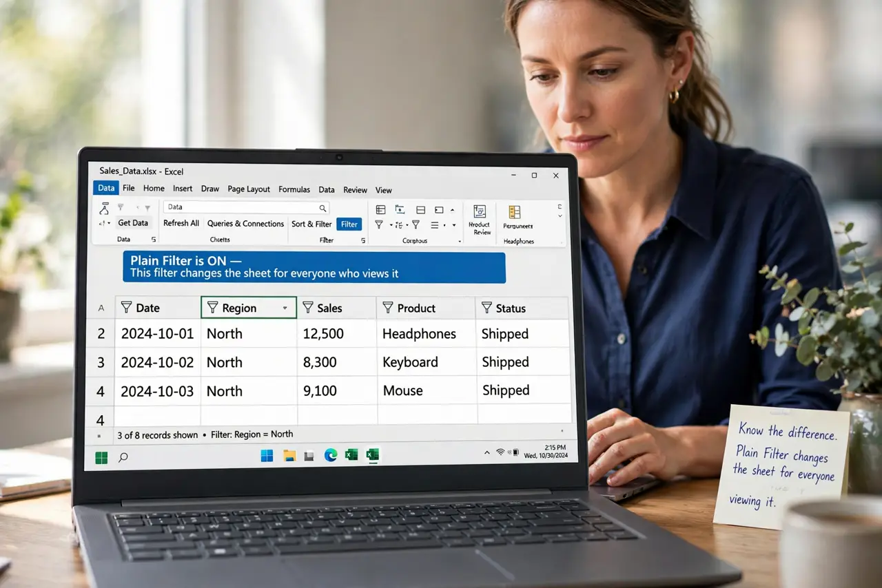Image resolution: width=882 pixels, height=588 pixels.
Task: Open the File menu tab
Action: 129,189
